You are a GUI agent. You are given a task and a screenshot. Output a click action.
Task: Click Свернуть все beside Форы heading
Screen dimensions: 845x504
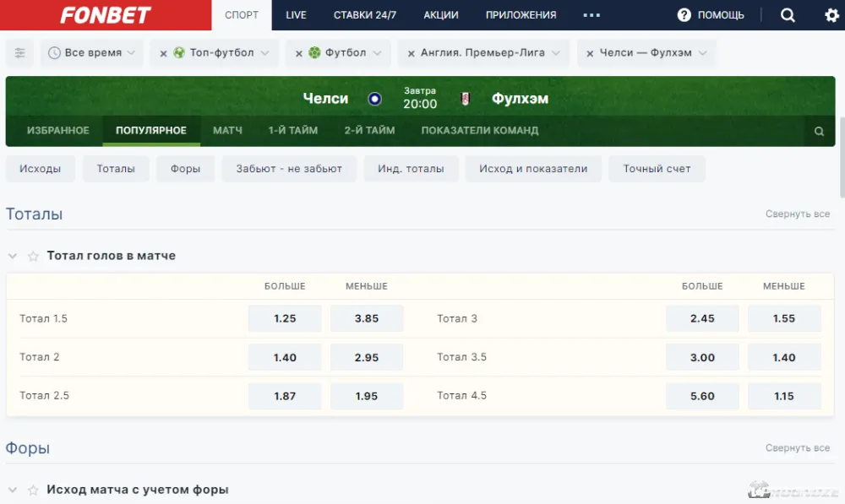click(798, 448)
